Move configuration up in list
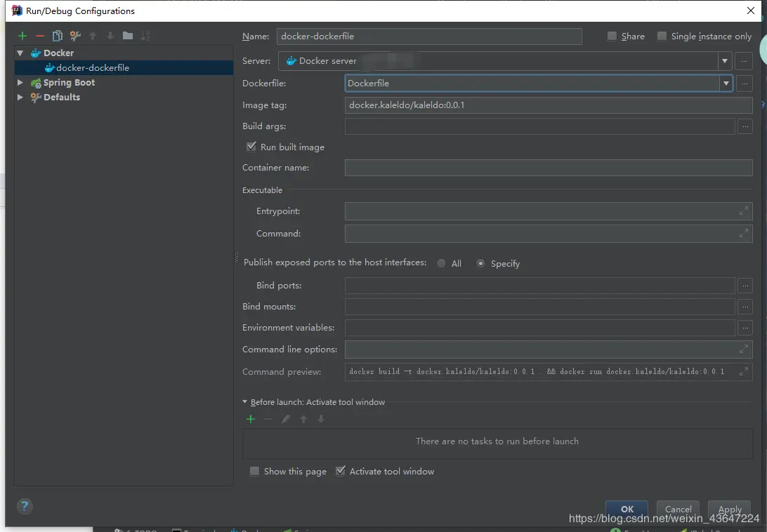The width and height of the screenshot is (767, 532). [x=93, y=36]
